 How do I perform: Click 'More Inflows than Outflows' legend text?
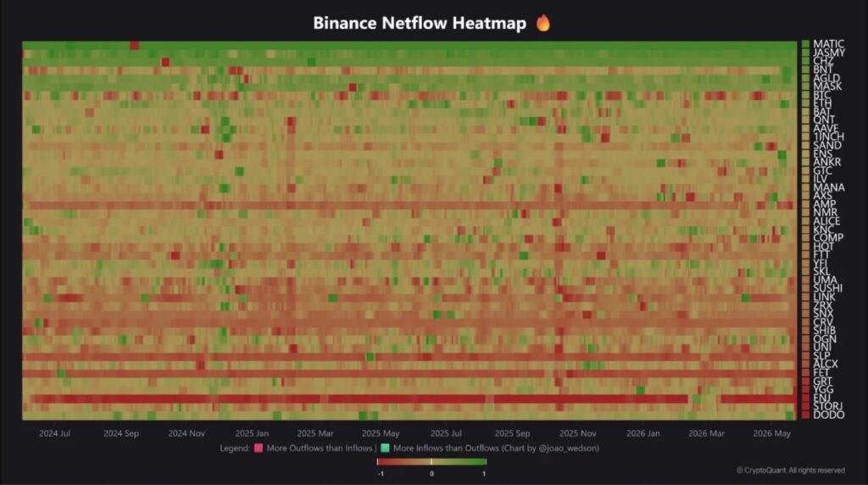[446, 448]
